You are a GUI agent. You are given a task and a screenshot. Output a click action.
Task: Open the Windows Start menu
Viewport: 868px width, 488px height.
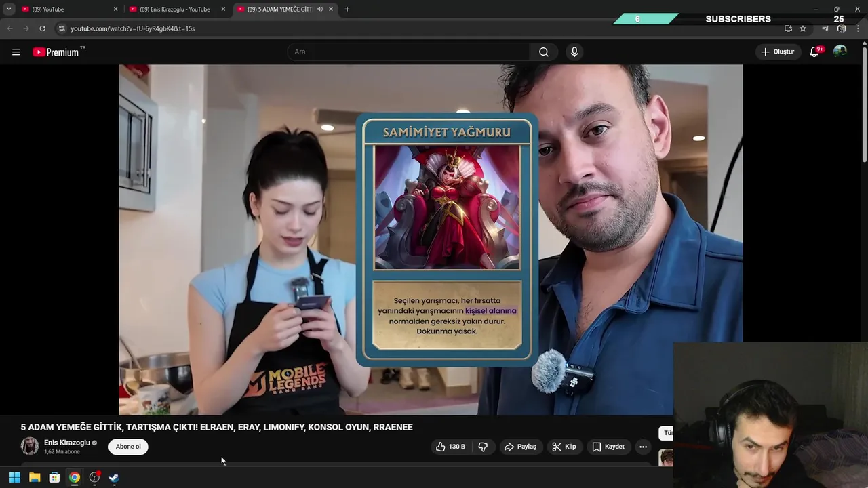click(x=14, y=478)
